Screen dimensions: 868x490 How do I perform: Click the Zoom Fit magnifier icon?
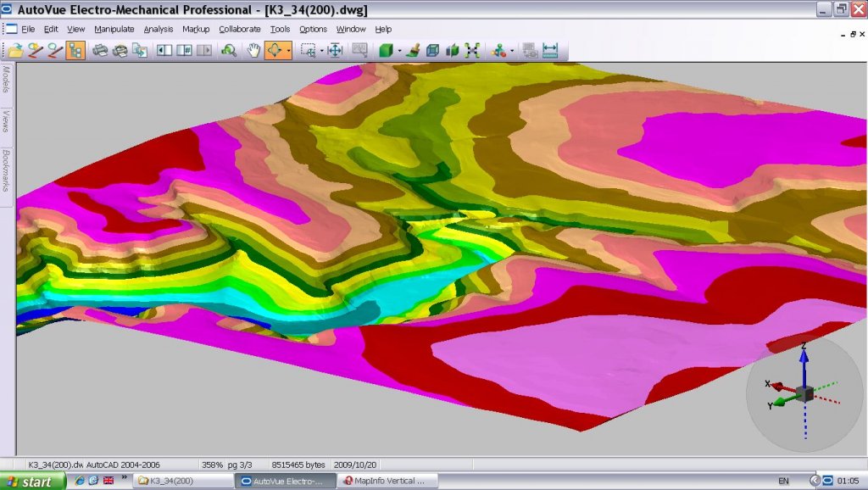[228, 50]
